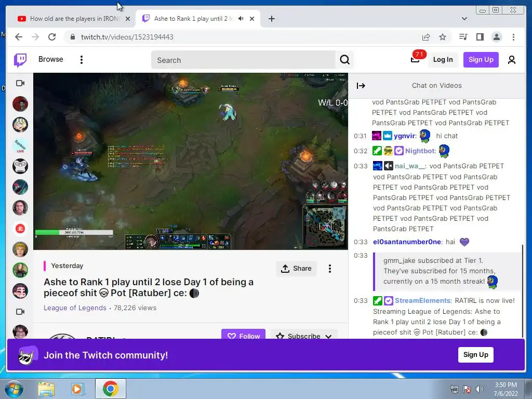532x399 pixels.
Task: Click nai_wa__ username in chat
Action: pyautogui.click(x=410, y=166)
